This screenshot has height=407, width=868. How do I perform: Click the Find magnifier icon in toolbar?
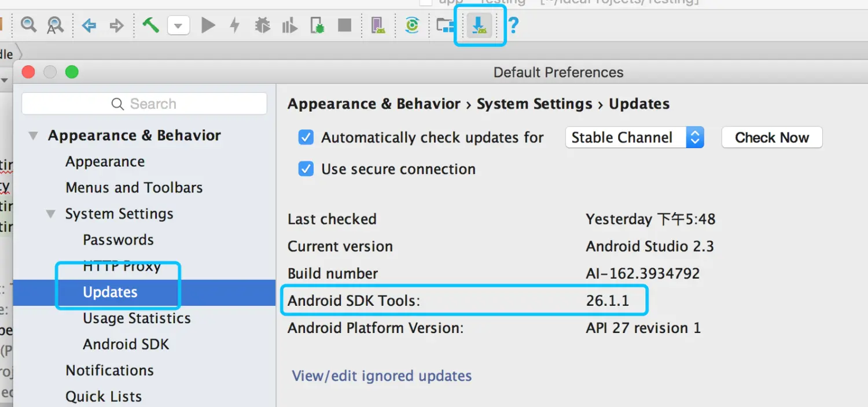click(28, 24)
